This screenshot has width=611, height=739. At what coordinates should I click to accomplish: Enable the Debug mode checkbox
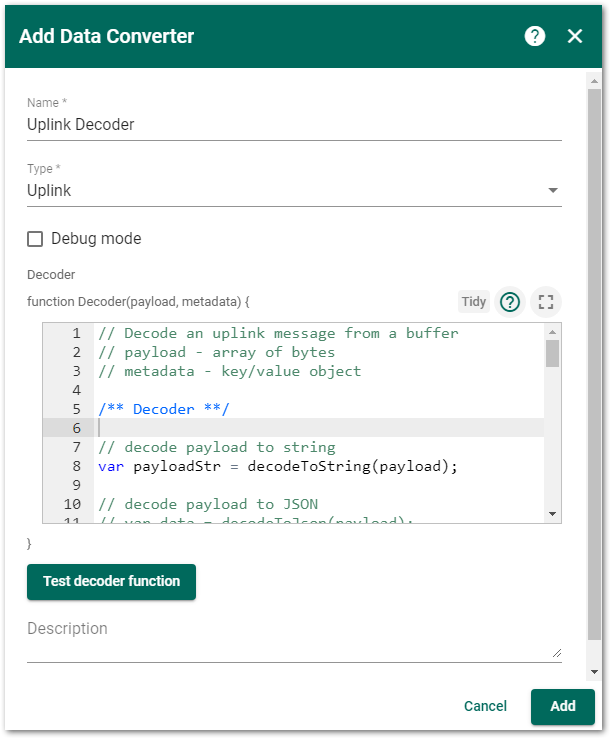coord(35,239)
